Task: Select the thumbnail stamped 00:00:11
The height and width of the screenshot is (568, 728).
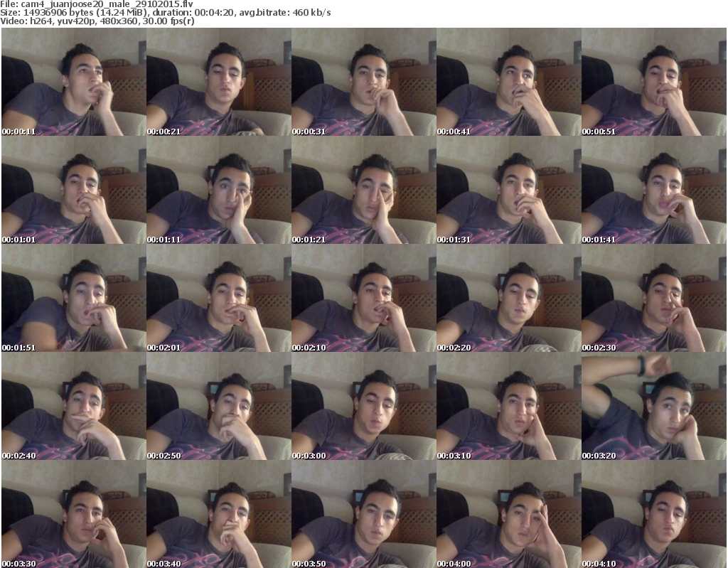Action: tap(74, 82)
